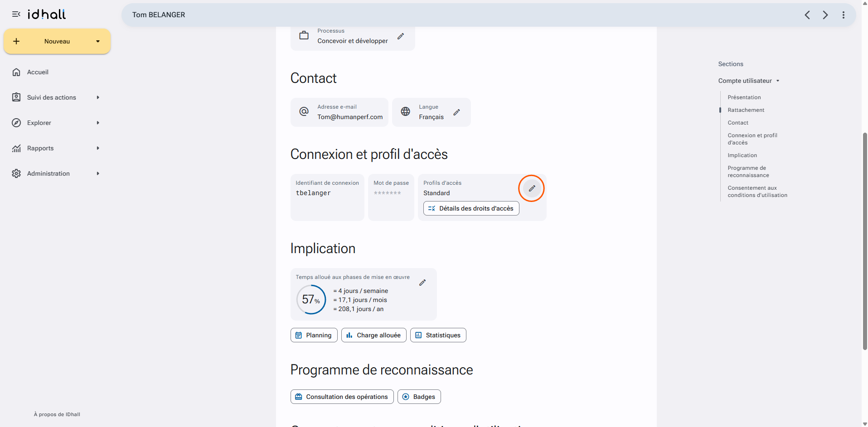This screenshot has width=868, height=427.
Task: Edit the Processus field pencil icon
Action: coord(401,36)
